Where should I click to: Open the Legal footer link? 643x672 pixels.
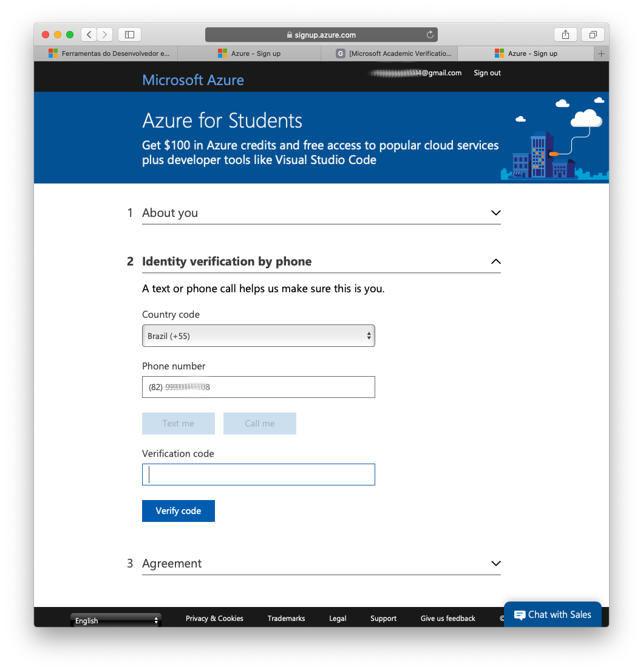(x=338, y=619)
